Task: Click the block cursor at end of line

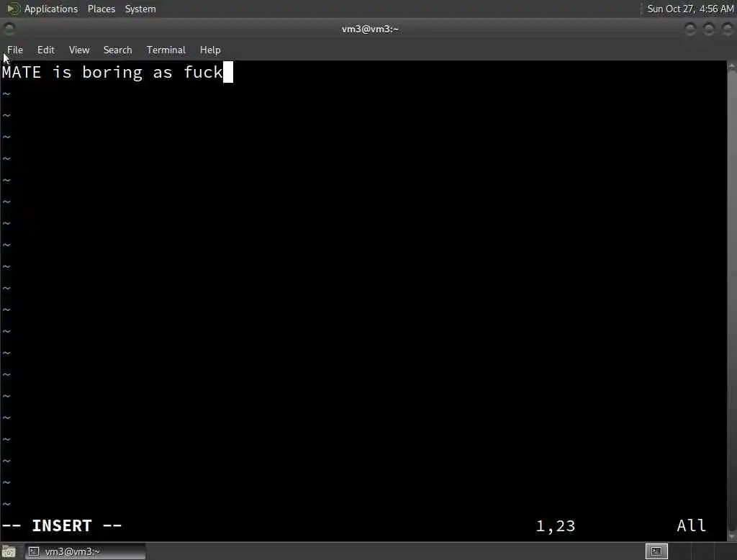Action: 228,72
